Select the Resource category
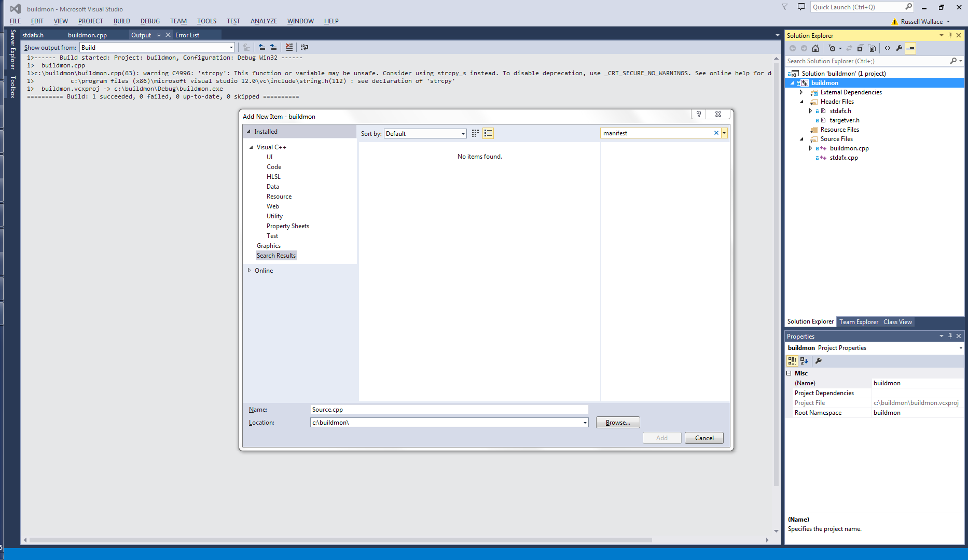This screenshot has width=968, height=560. [279, 197]
